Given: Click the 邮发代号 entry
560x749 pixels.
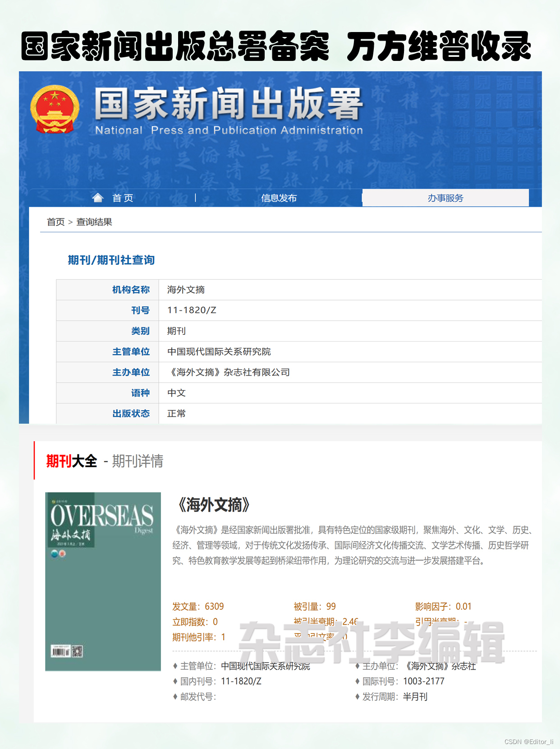Looking at the screenshot, I should coord(195,697).
